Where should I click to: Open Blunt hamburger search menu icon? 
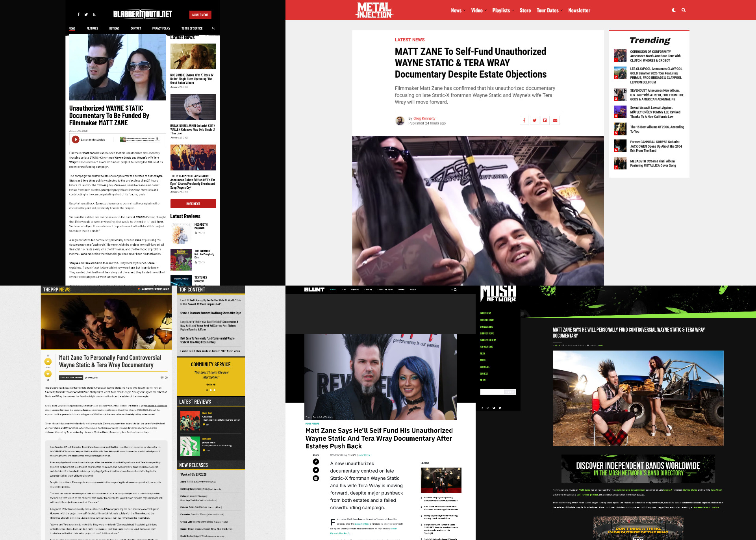pos(454,289)
